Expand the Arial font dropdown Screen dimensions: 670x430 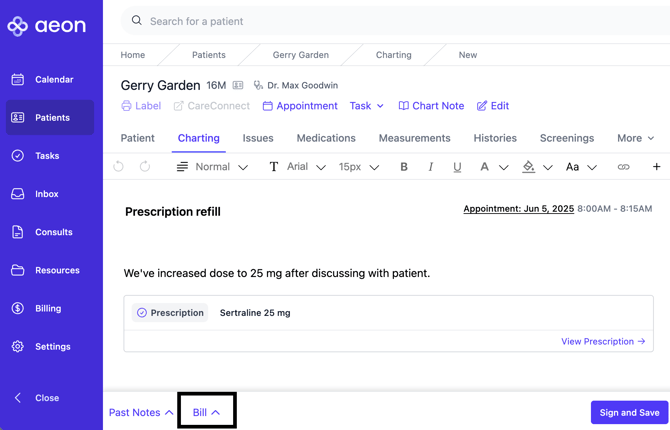pos(298,167)
